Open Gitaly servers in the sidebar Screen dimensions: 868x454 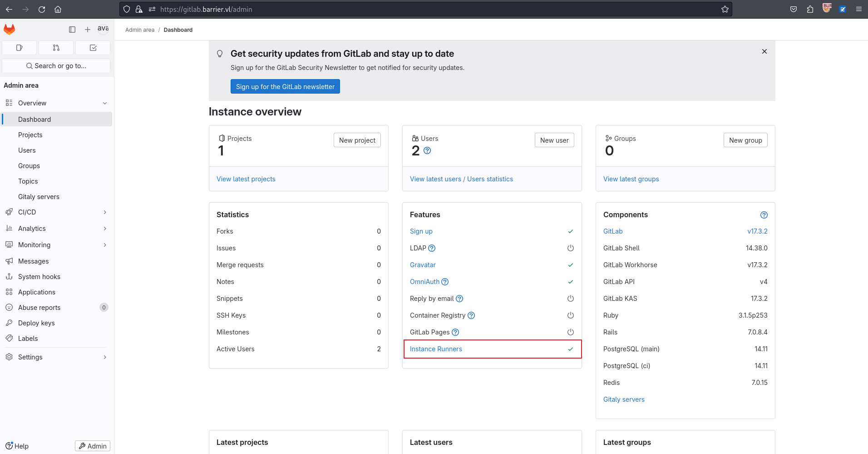(x=39, y=197)
